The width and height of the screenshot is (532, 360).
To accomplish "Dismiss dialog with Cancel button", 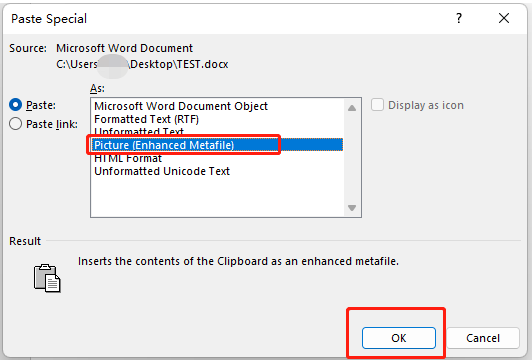I will (x=483, y=338).
